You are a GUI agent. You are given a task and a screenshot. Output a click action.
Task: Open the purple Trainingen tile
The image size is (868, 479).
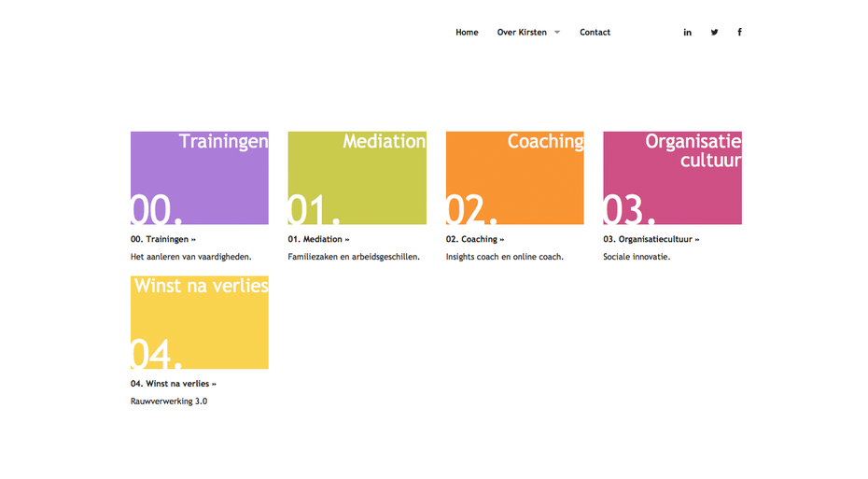pos(200,177)
